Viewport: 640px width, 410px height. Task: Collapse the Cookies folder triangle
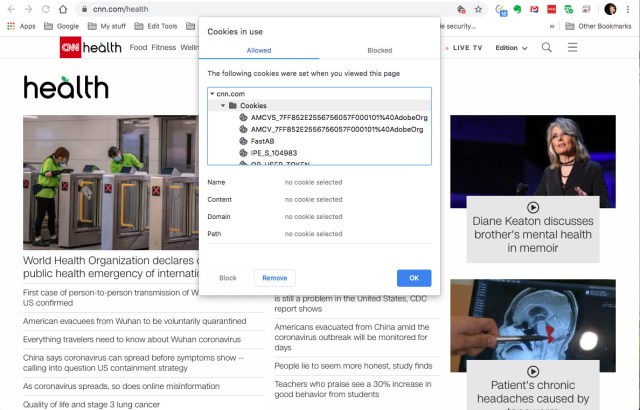point(223,106)
